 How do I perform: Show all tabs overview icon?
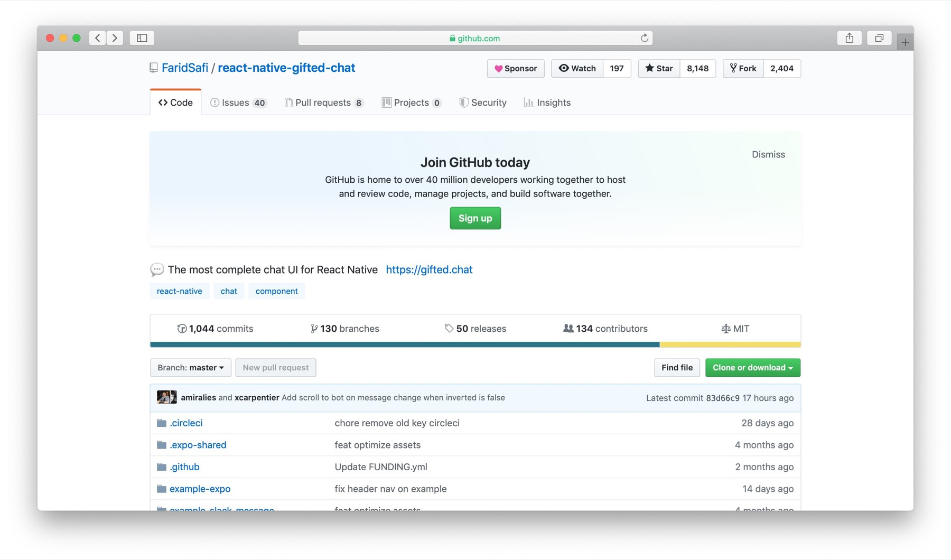(879, 38)
